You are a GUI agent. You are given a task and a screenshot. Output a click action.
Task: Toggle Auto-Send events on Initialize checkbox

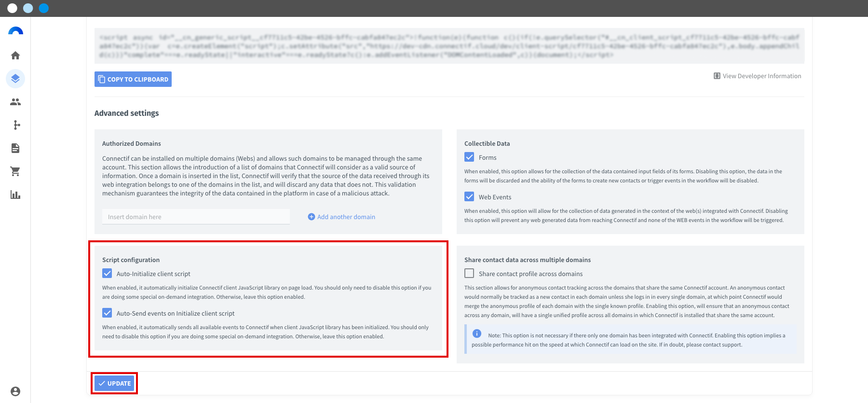(107, 313)
